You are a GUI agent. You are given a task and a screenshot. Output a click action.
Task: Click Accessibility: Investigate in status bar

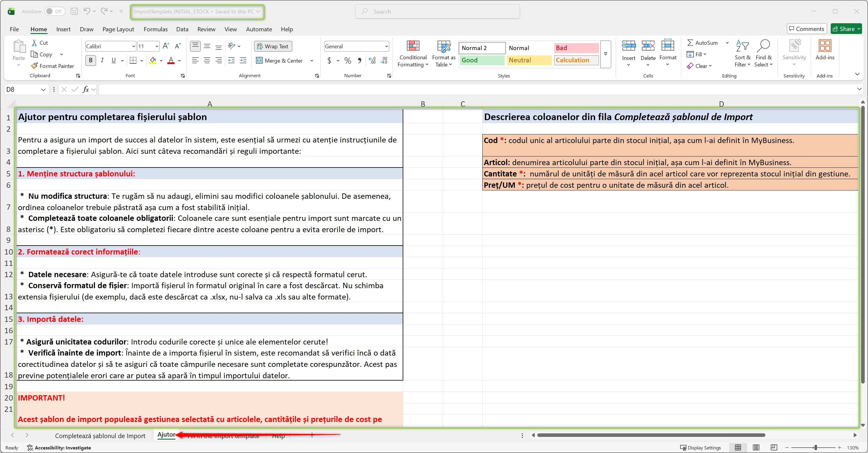tap(59, 448)
